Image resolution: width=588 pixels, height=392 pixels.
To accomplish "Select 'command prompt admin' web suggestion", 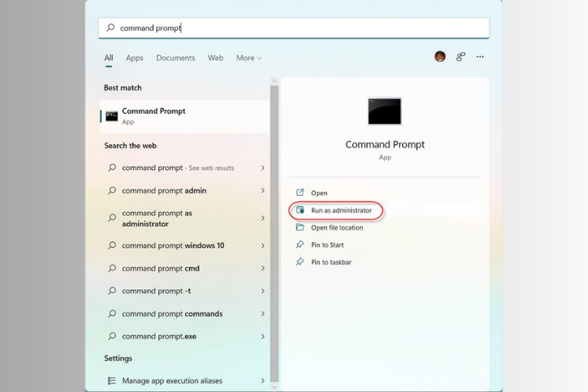I will coord(185,191).
